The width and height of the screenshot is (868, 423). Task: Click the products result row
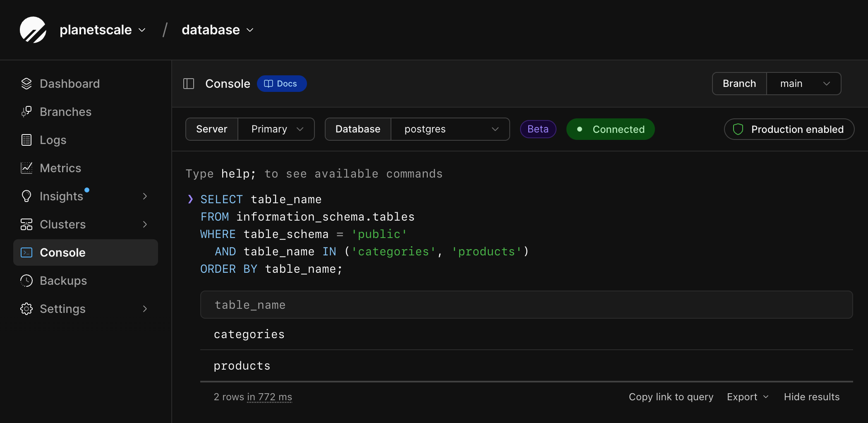[526, 365]
